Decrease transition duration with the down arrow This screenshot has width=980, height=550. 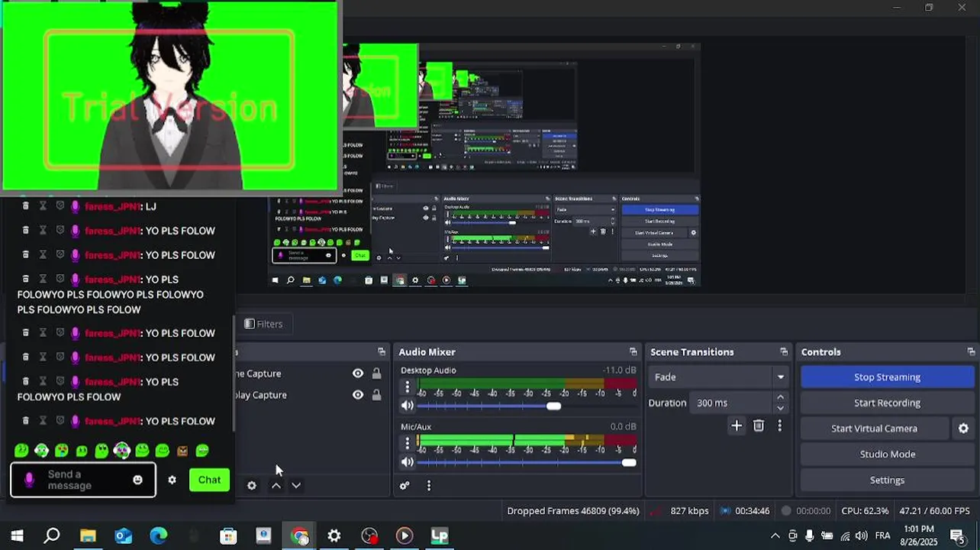780,408
